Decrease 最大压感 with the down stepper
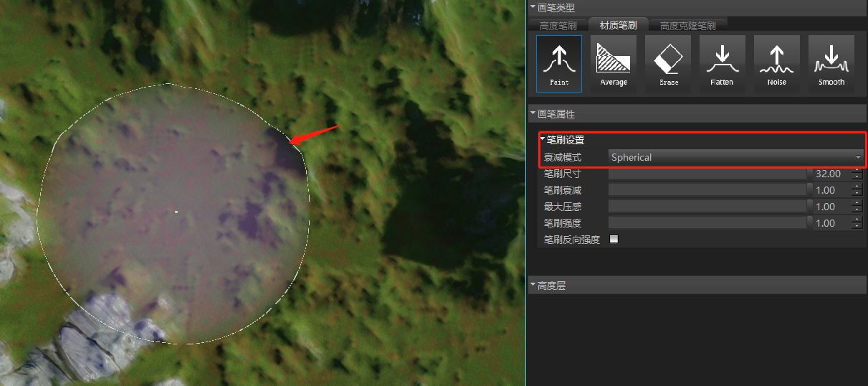Image resolution: width=868 pixels, height=386 pixels. click(x=857, y=210)
